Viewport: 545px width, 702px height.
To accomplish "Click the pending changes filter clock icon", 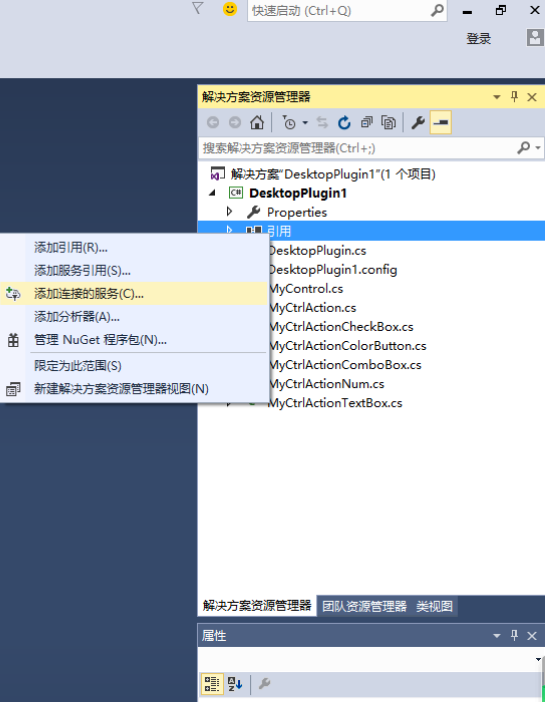I will click(289, 122).
